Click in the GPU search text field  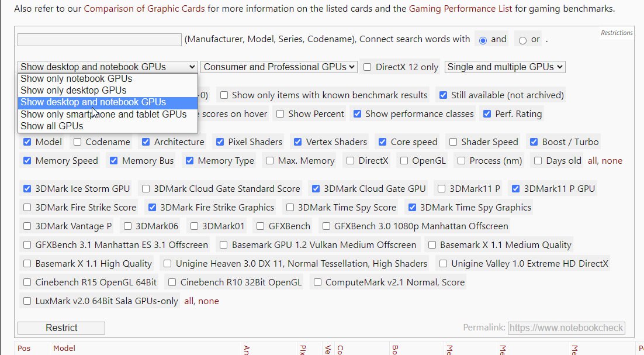tap(99, 40)
